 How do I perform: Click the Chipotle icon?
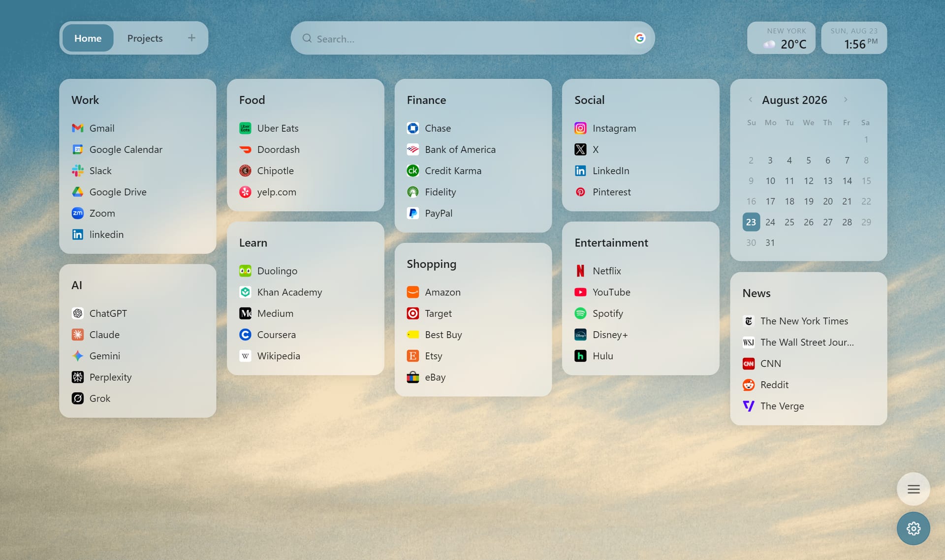coord(245,171)
